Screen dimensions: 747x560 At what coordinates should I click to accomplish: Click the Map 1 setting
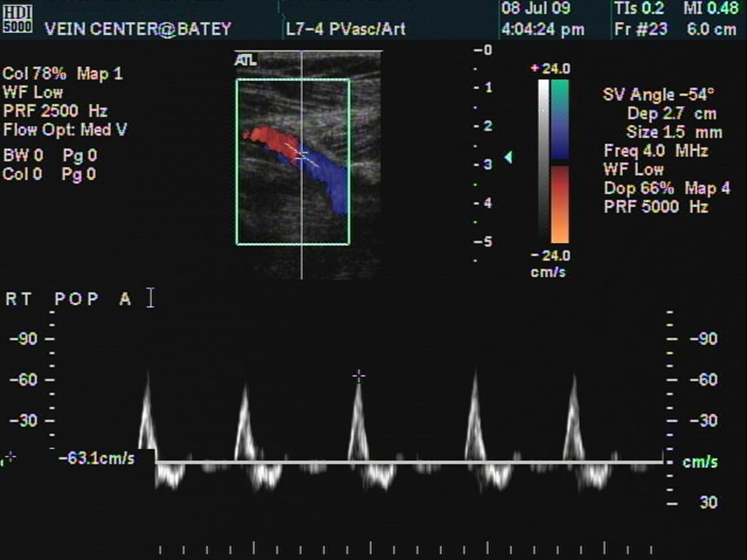[x=100, y=74]
